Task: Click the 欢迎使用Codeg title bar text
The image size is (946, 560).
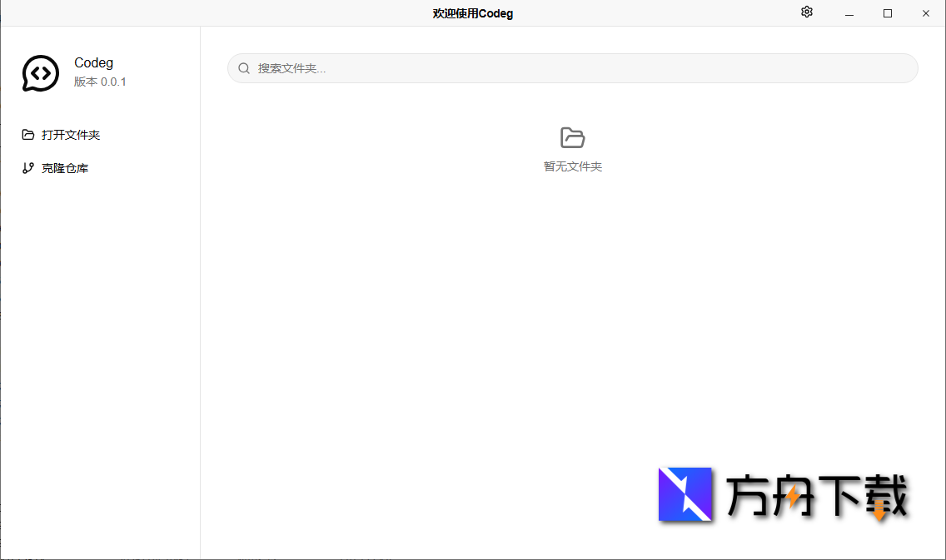Action: point(472,12)
